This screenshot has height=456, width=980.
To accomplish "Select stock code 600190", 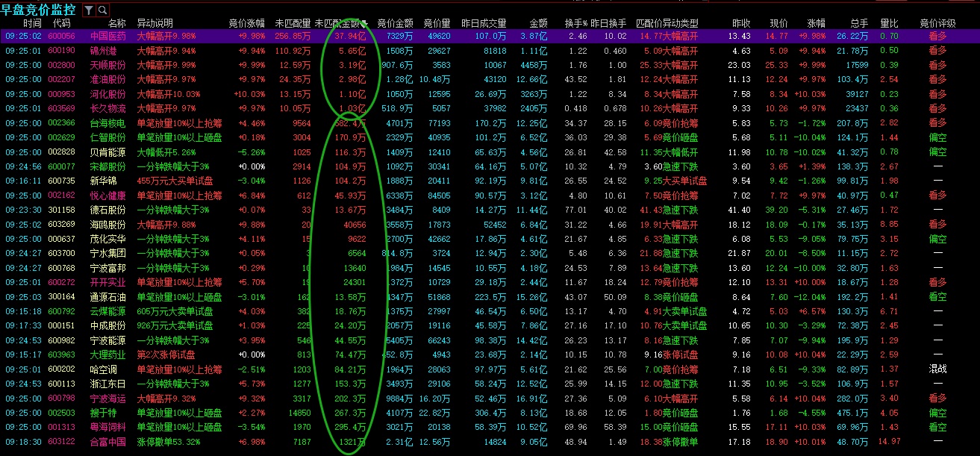I will (x=61, y=51).
